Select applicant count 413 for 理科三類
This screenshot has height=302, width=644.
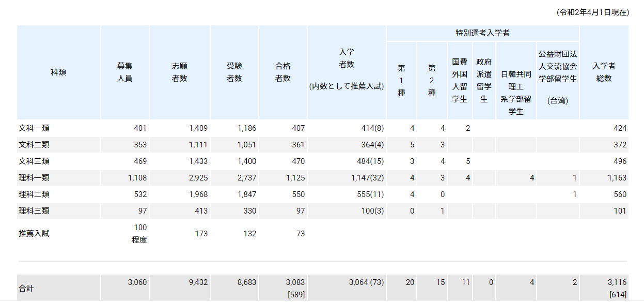pos(200,211)
